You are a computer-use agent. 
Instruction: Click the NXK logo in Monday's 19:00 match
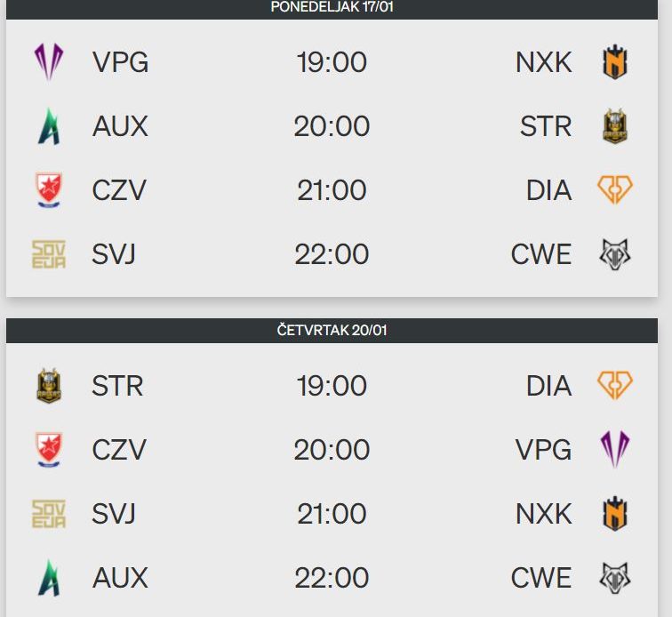coord(615,62)
